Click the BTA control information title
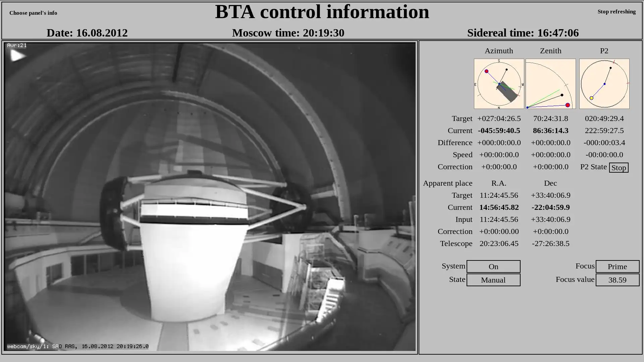This screenshot has height=362, width=644. point(322,12)
